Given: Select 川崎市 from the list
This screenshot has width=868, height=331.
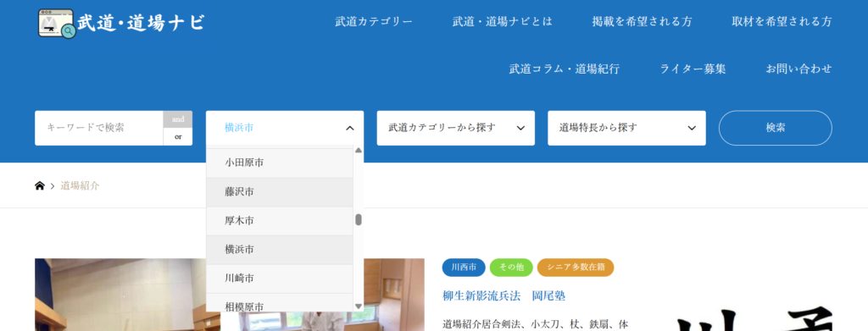Looking at the screenshot, I should tap(280, 278).
